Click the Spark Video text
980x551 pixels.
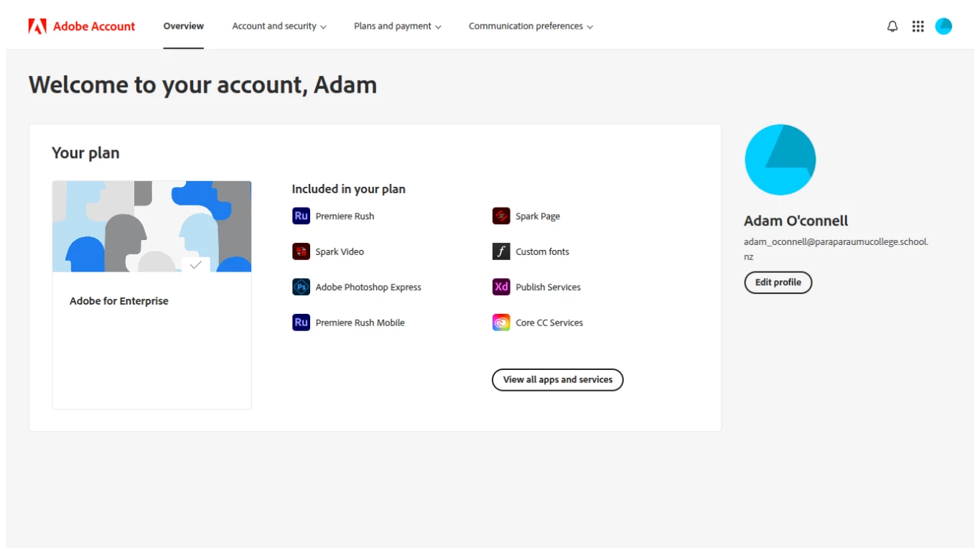click(x=340, y=252)
